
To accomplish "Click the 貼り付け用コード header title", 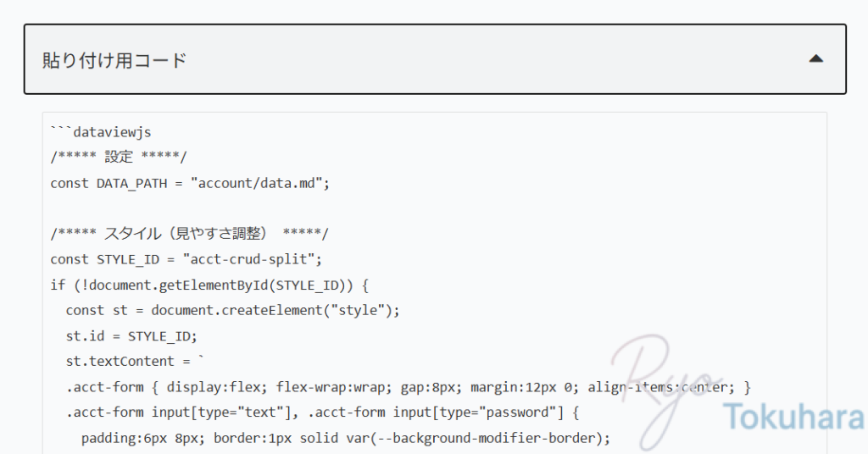I will pos(114,60).
